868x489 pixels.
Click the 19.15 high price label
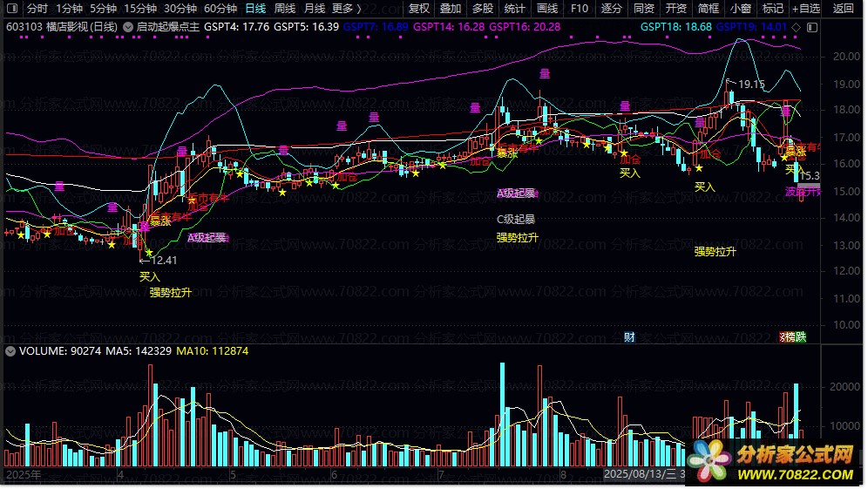click(751, 85)
